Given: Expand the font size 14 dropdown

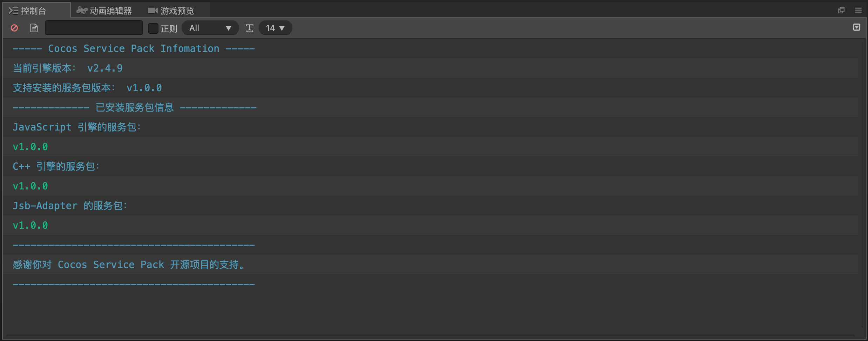Looking at the screenshot, I should [x=275, y=28].
